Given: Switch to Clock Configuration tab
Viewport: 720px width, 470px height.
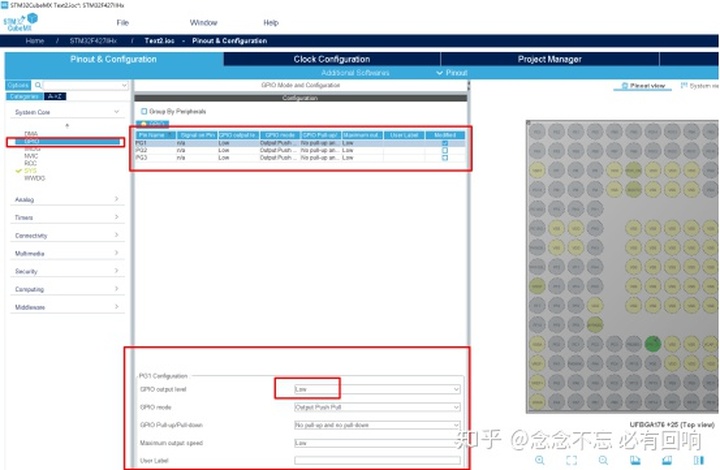Looking at the screenshot, I should (x=332, y=59).
